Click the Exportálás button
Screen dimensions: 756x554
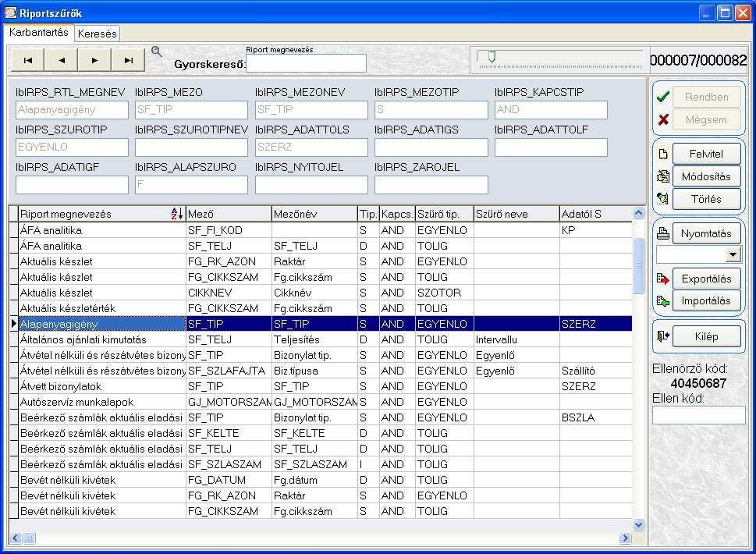point(706,279)
